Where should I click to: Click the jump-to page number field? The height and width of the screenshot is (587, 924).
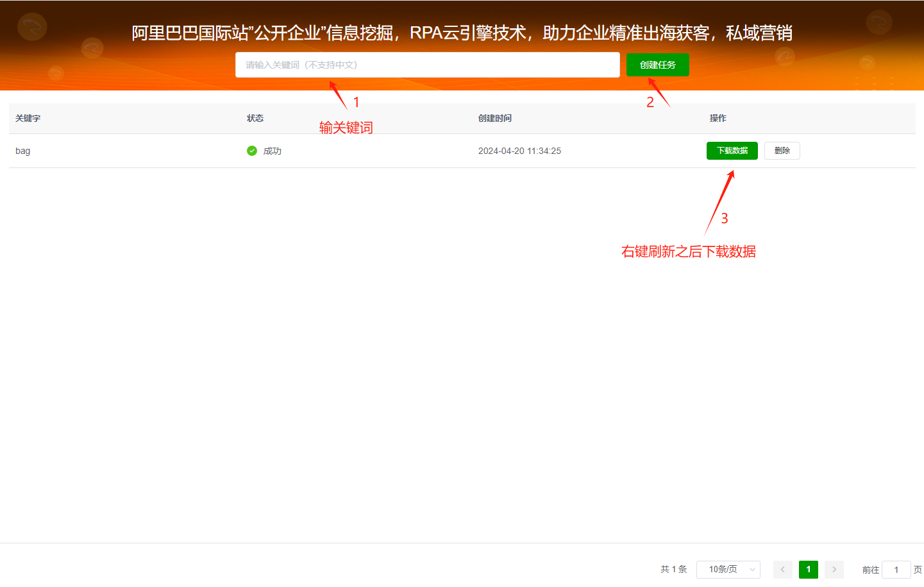pyautogui.click(x=896, y=570)
